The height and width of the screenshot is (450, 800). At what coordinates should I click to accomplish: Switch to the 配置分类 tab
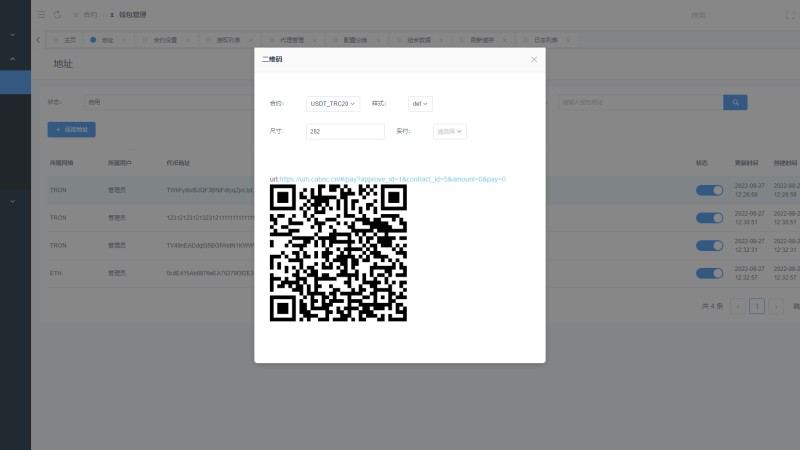coord(356,40)
